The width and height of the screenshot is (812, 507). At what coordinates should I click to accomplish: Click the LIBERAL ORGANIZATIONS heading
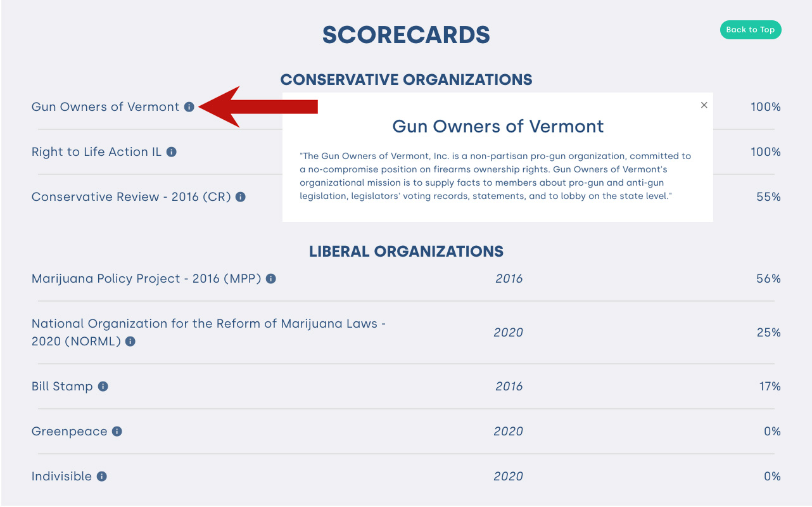pyautogui.click(x=406, y=251)
